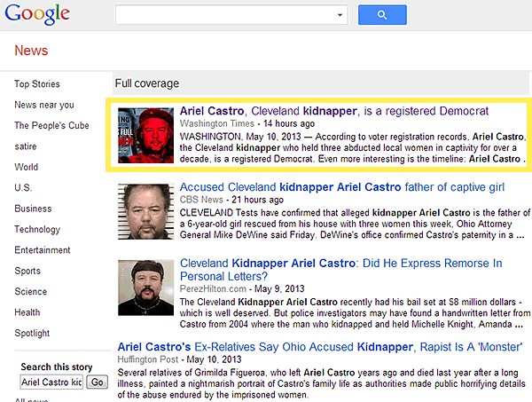Open PerezHilton article thumbnail
532x402 pixels.
coord(146,288)
